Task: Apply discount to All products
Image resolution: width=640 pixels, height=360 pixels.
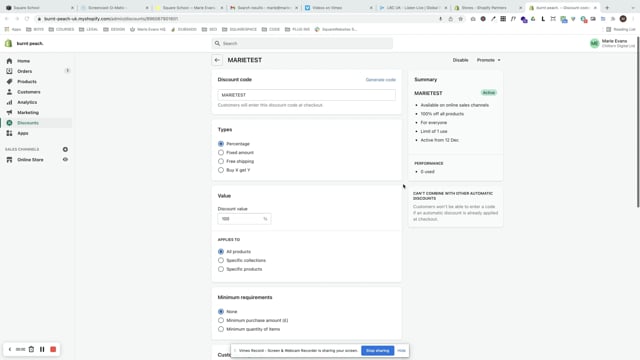Action: (x=221, y=251)
